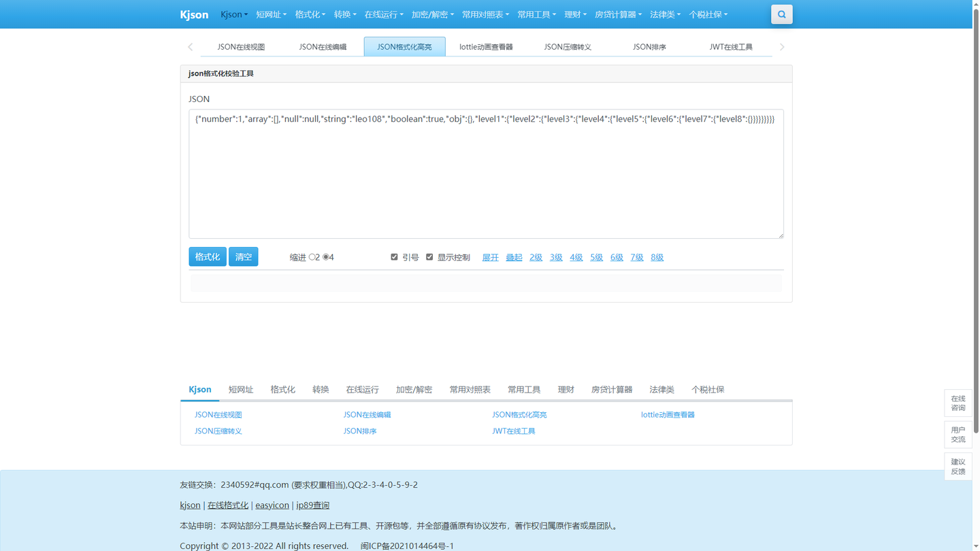Screen dimensions: 980x551
Task: Open the 个税社保 dropdown in top navigation
Action: click(708, 14)
